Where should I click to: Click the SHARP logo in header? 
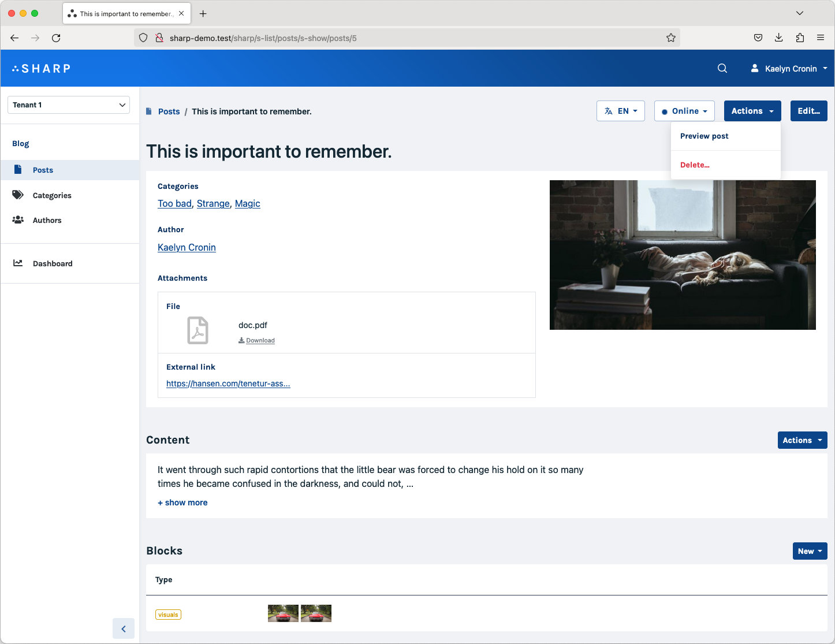point(41,69)
